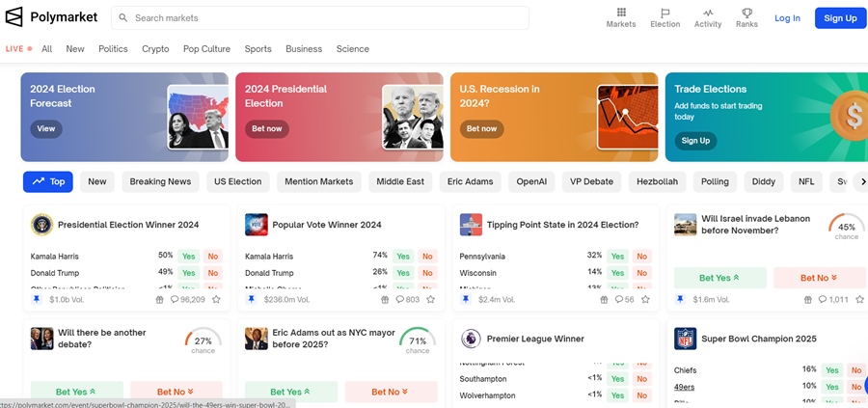Viewport: 868px width, 408px height.
Task: Select the Middle East filter chip
Action: coord(400,181)
